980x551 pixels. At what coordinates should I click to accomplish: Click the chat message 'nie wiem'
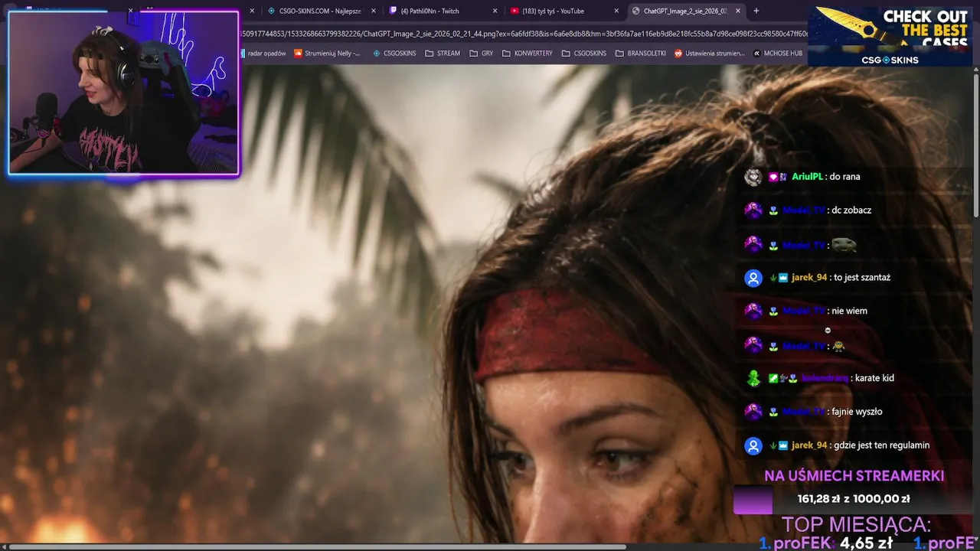[x=850, y=311]
